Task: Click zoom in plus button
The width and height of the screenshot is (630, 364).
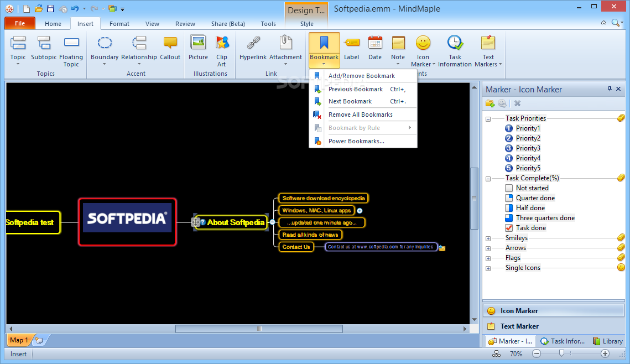Action: click(x=605, y=353)
